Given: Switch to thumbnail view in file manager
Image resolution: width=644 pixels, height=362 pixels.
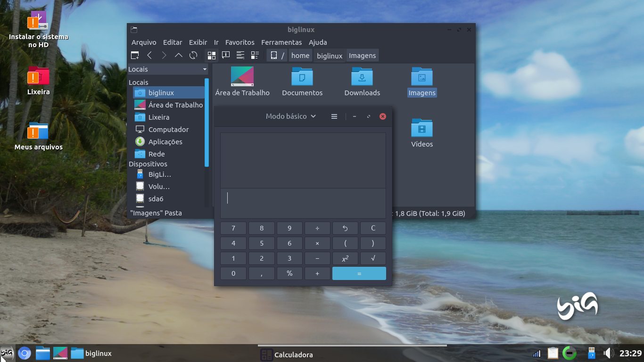Looking at the screenshot, I should 226,55.
